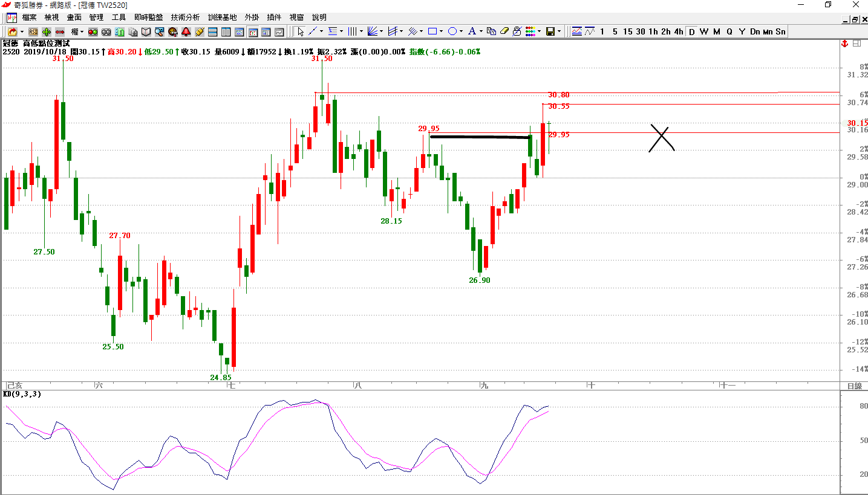Click the RSI indicator toolbar icon
The height and width of the screenshot is (495, 868).
coord(33,32)
